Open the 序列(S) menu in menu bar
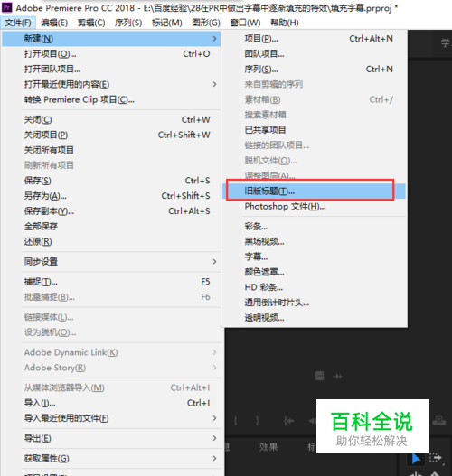The image size is (452, 476). point(128,23)
